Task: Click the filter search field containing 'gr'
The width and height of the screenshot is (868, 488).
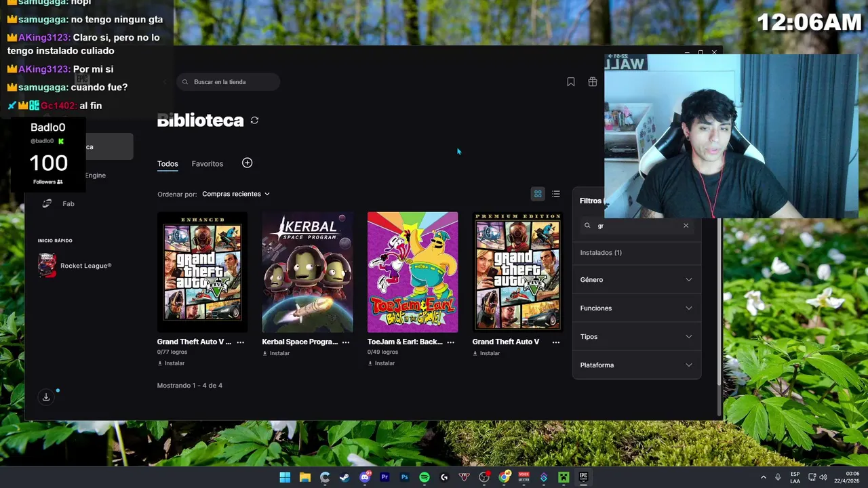Action: (x=636, y=226)
